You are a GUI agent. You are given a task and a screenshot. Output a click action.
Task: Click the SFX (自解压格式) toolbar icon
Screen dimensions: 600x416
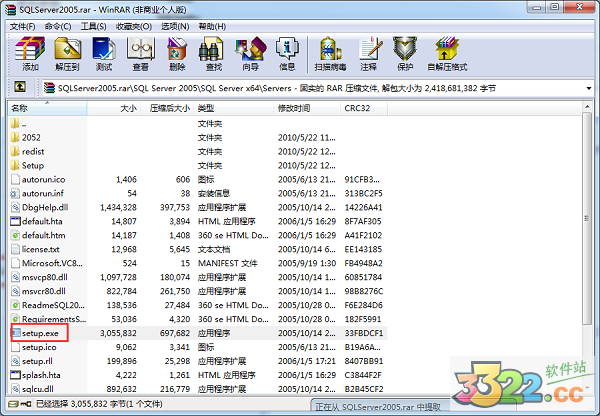pyautogui.click(x=447, y=49)
